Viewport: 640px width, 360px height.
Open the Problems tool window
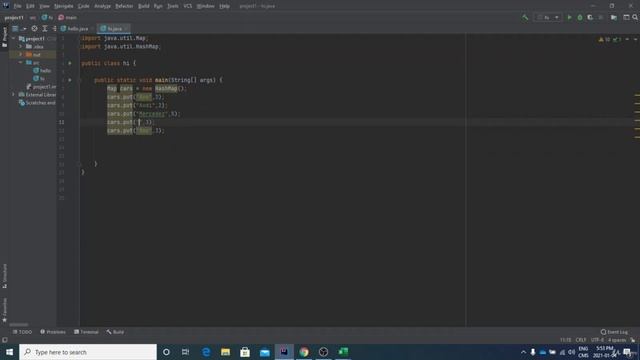pos(53,332)
